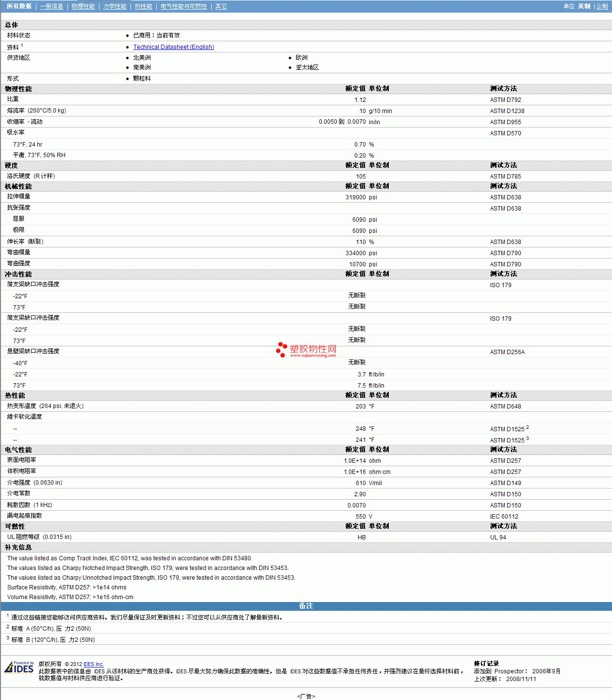
Task: Select the 介电常数 value 2.90
Action: click(360, 494)
